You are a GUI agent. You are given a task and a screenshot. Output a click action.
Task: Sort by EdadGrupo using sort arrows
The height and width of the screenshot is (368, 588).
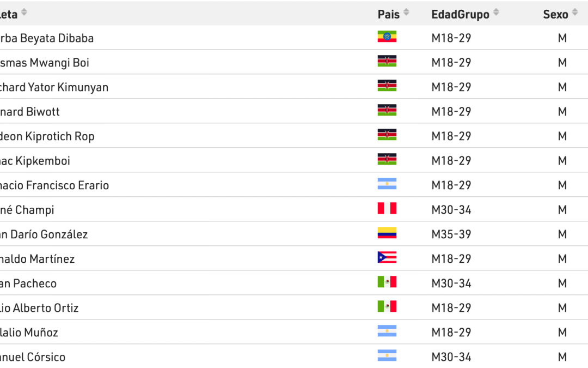pos(496,13)
